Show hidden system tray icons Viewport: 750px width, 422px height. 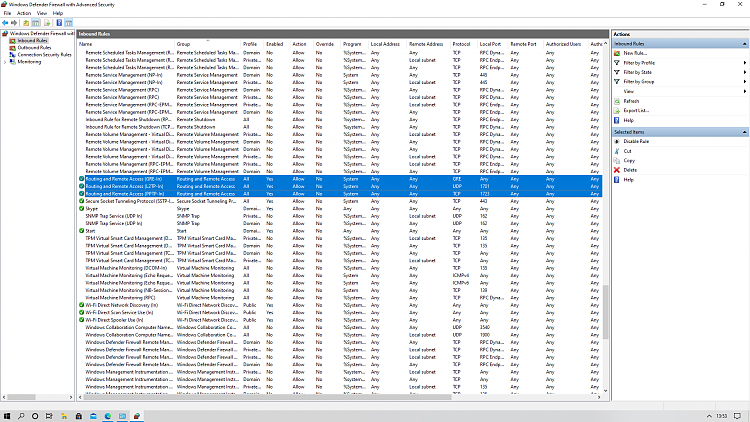(709, 416)
